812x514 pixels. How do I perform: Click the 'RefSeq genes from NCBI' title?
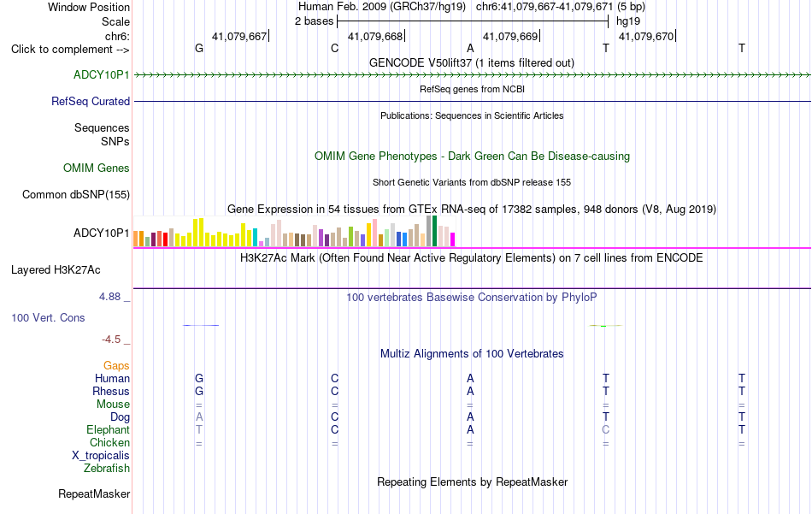coord(473,89)
